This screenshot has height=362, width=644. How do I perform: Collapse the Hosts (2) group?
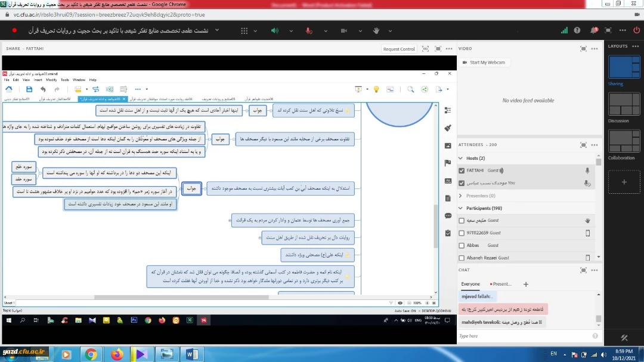pos(460,158)
